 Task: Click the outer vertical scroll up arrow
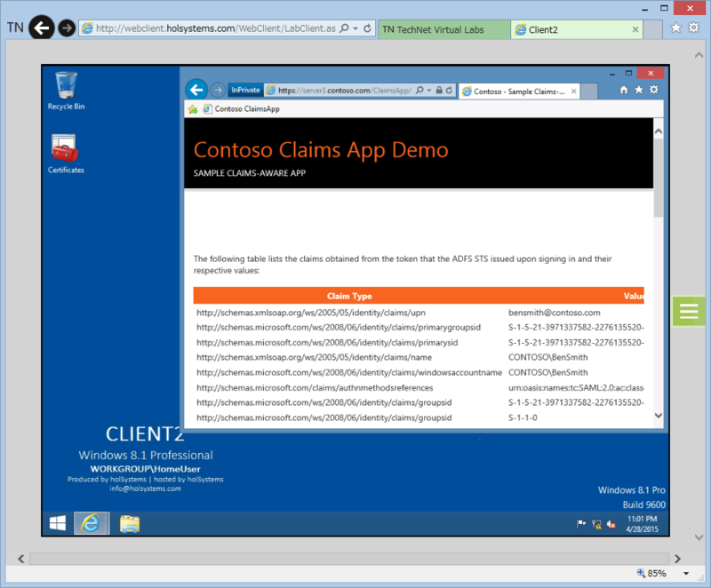click(x=699, y=55)
